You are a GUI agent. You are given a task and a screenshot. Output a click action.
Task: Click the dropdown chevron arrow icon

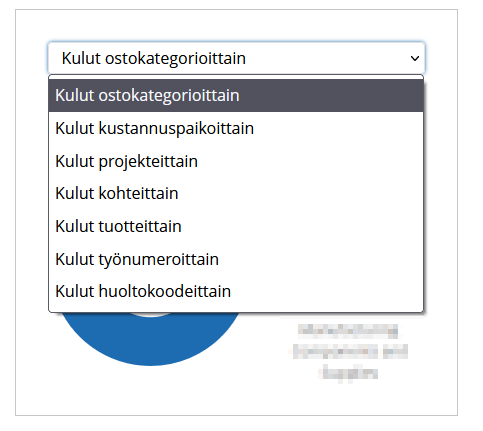[415, 59]
